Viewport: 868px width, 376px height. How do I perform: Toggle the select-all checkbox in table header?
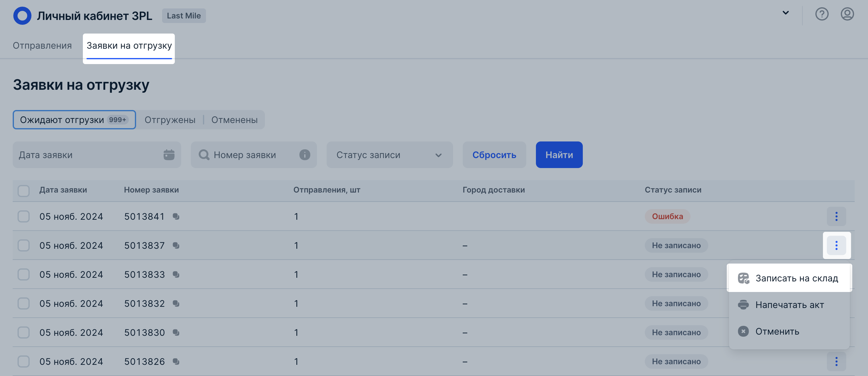[24, 190]
